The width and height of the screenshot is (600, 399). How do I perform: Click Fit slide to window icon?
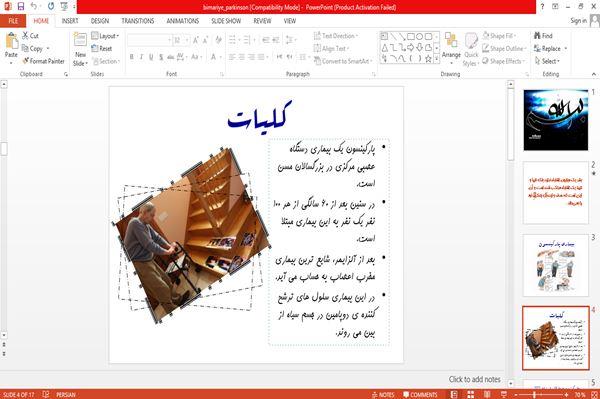click(x=594, y=394)
